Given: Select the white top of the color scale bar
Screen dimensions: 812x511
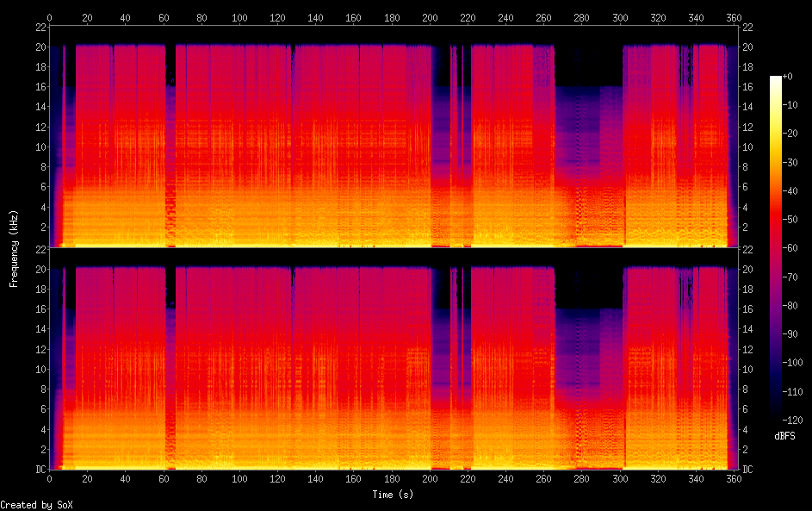Looking at the screenshot, I should pos(776,79).
